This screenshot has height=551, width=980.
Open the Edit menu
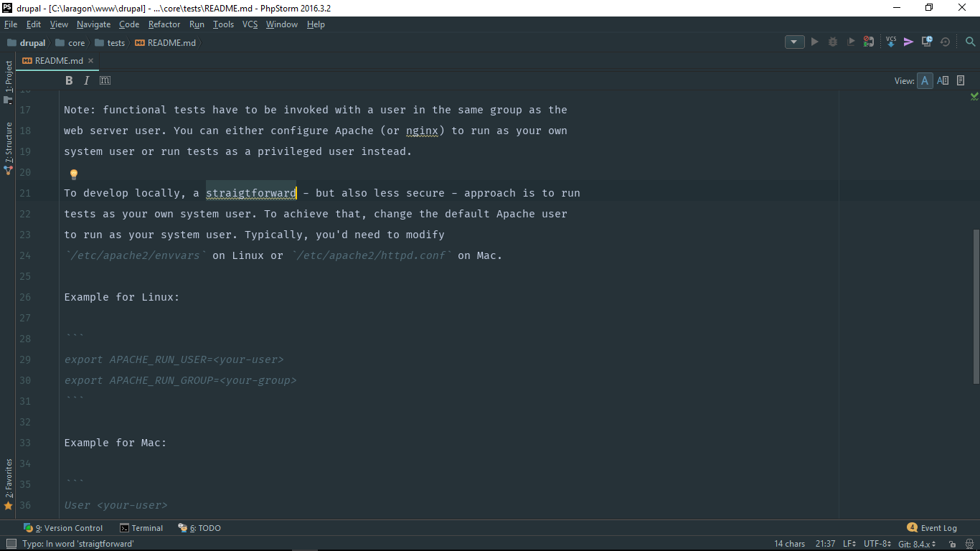tap(34, 24)
